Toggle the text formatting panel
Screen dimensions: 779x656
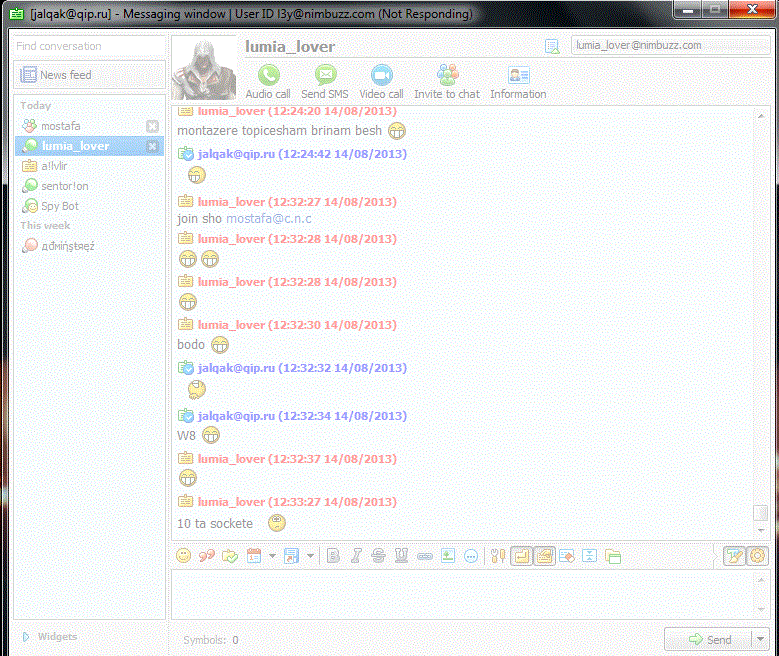[735, 556]
